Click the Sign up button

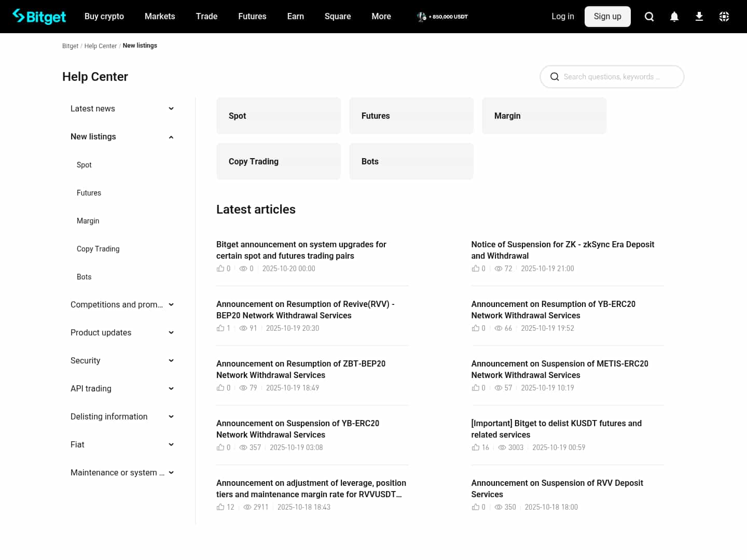(607, 16)
